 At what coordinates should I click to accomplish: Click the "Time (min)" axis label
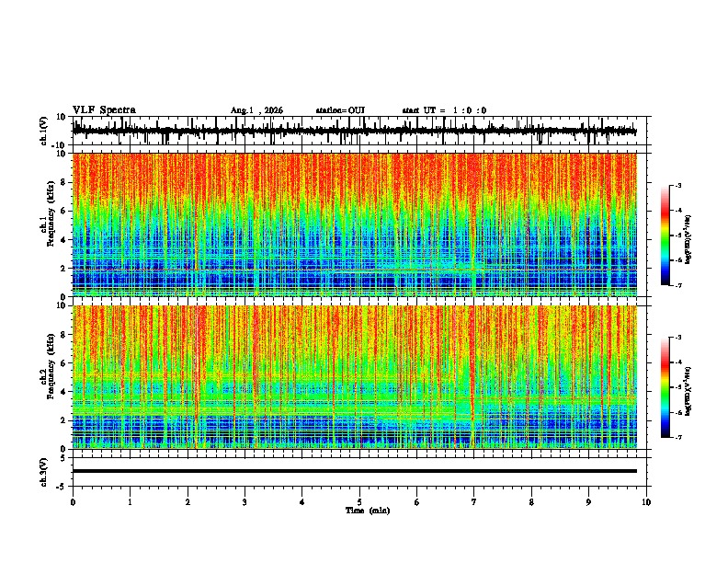click(x=368, y=511)
